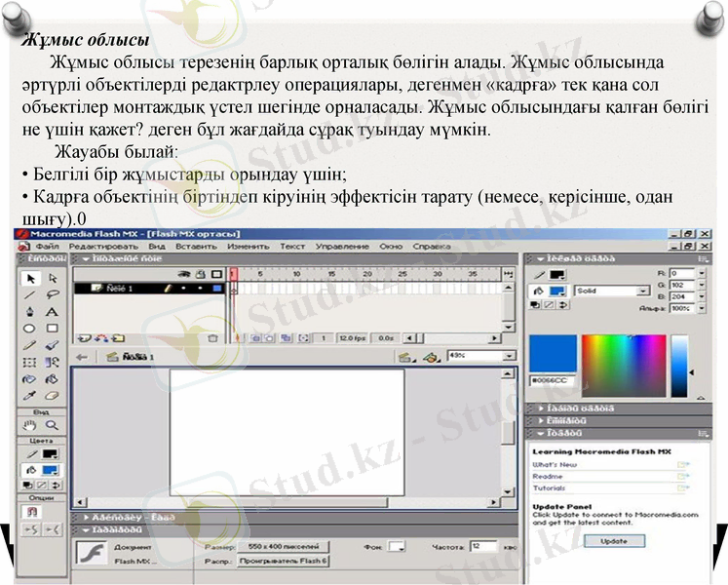The height and width of the screenshot is (585, 728).
Task: Open the Alpha 100% slider arrow
Action: (702, 308)
